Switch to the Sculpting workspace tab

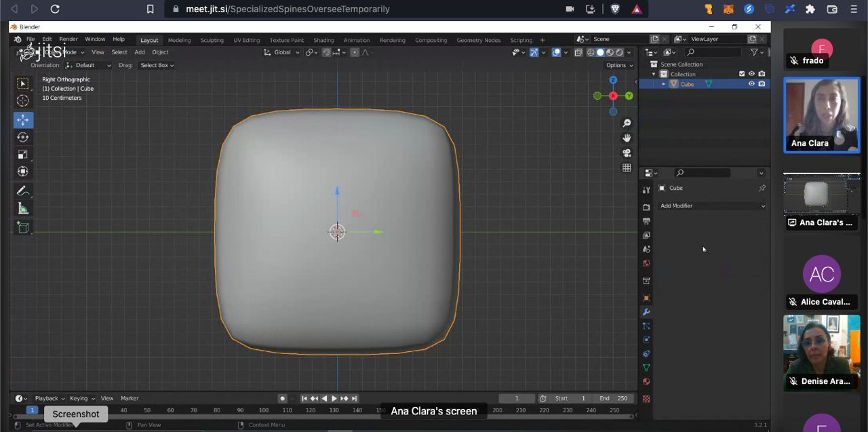click(x=212, y=40)
